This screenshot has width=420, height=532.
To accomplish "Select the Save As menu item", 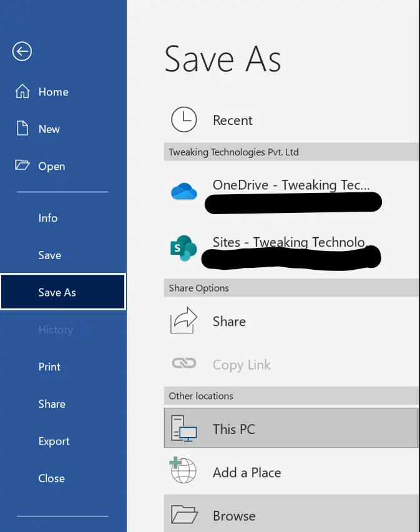I will coord(63,292).
